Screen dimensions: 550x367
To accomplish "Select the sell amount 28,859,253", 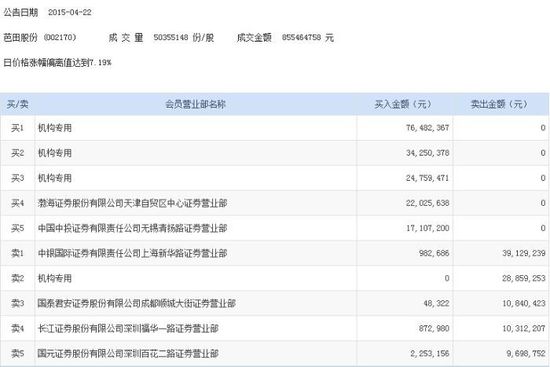I will pyautogui.click(x=524, y=279).
